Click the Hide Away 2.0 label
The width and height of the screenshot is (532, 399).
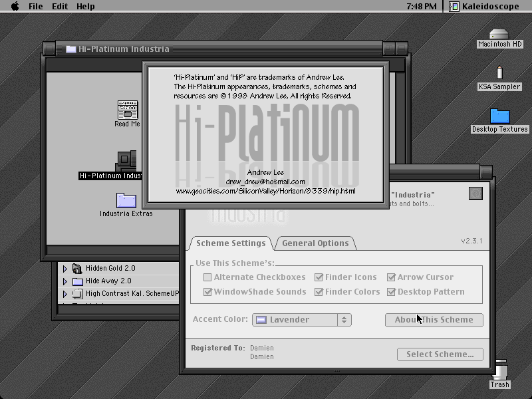pos(108,281)
